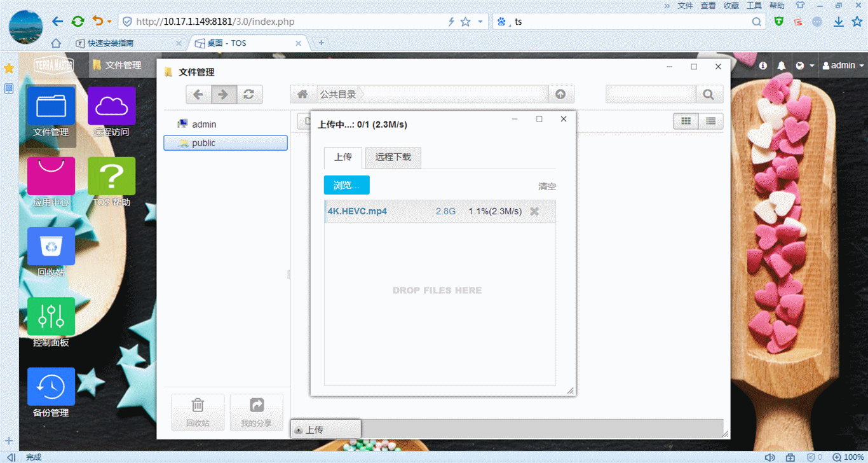
Task: Open 回收站 button in file manager sidebar
Action: tap(198, 411)
